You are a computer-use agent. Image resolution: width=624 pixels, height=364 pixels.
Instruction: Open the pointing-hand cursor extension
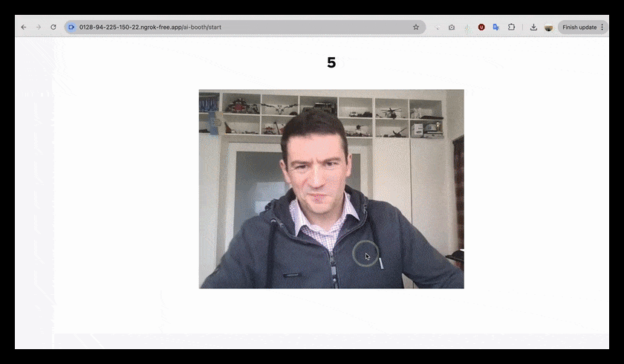coord(467,27)
